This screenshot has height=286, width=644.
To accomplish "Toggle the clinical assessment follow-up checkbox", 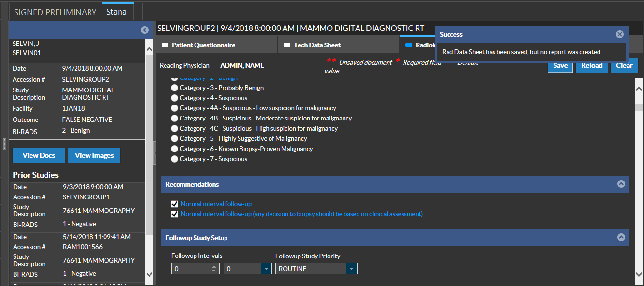I will coord(175,214).
